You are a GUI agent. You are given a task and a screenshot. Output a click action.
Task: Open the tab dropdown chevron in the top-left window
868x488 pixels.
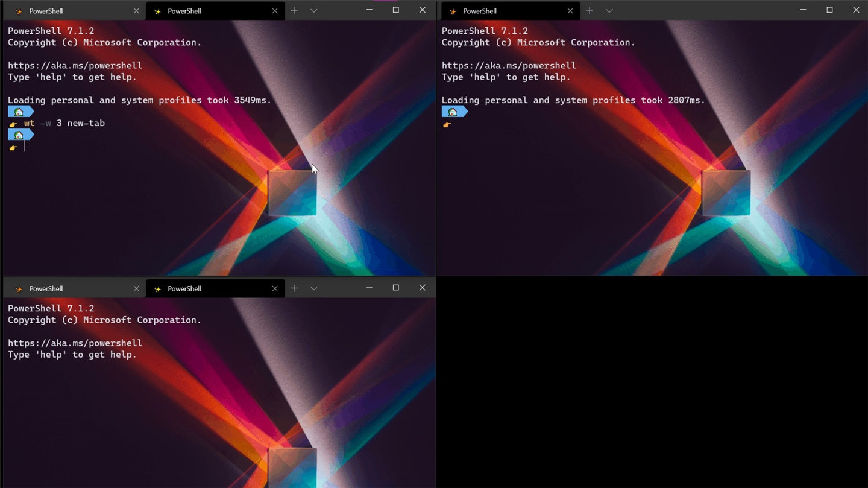313,10
